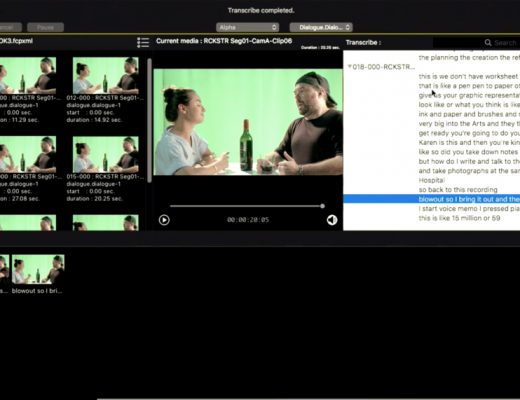Click the 'Current media : RCKSTR Seg01-CamA-Clip06' label

tap(224, 41)
